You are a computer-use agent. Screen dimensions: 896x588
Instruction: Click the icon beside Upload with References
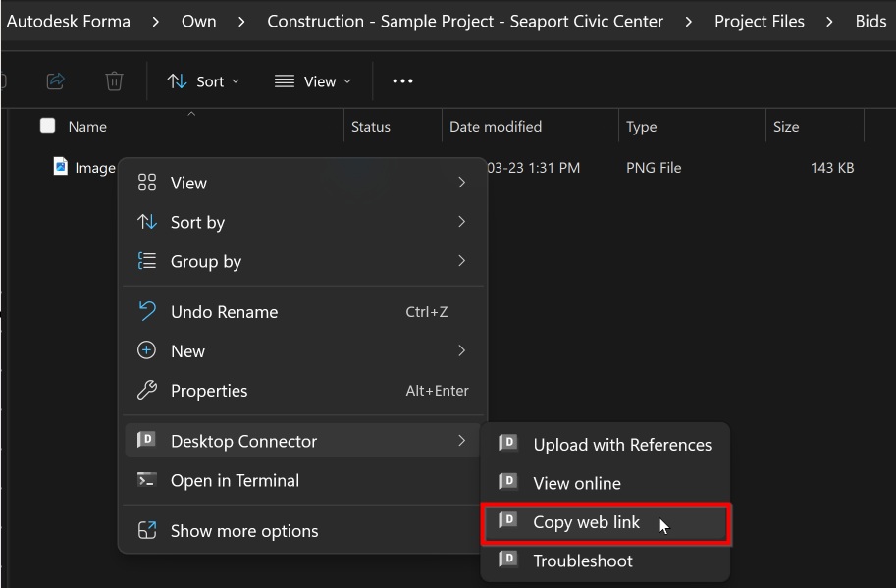coord(508,443)
